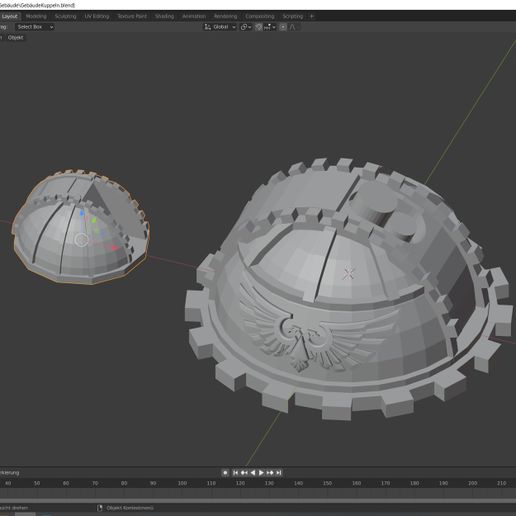Jump to the first frame of the timeline
Screen dimensions: 516x516
point(235,473)
